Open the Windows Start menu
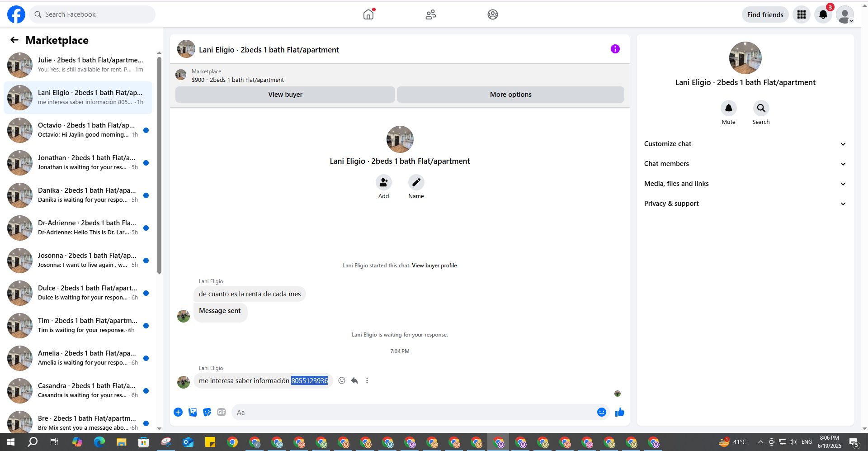 pos(11,442)
